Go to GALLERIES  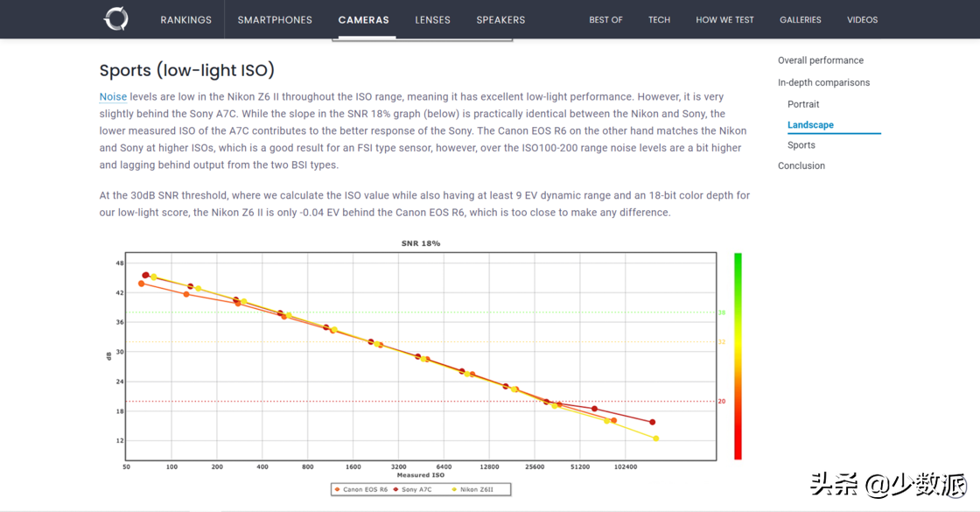point(800,20)
